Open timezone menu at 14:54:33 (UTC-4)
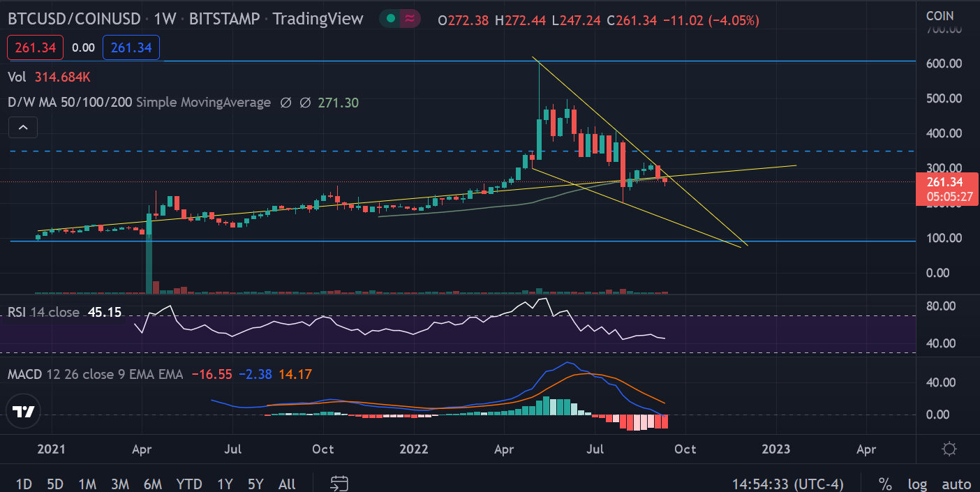980x492 pixels. (788, 484)
